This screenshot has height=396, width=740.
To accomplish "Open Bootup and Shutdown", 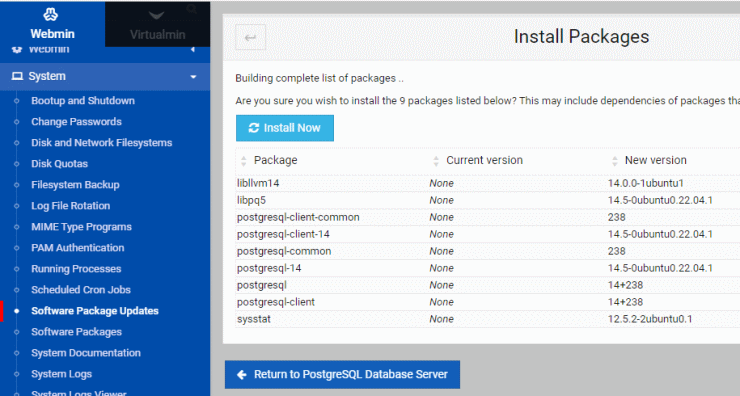I will 83,101.
